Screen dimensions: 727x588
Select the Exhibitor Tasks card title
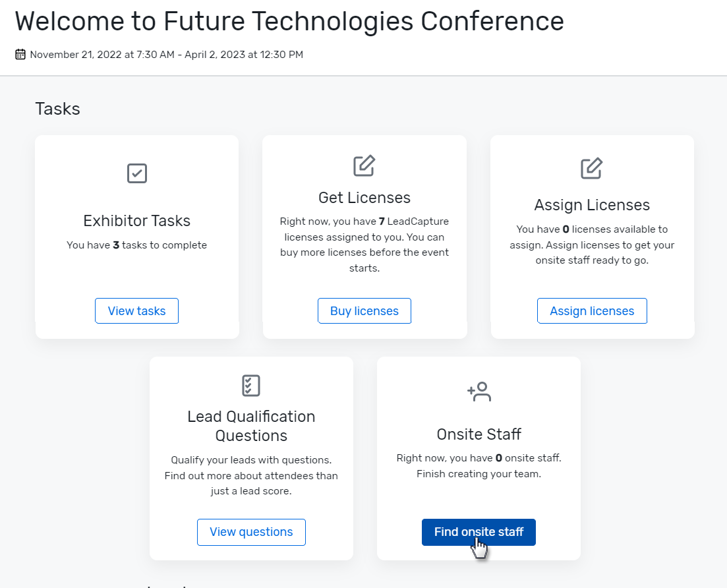(136, 220)
